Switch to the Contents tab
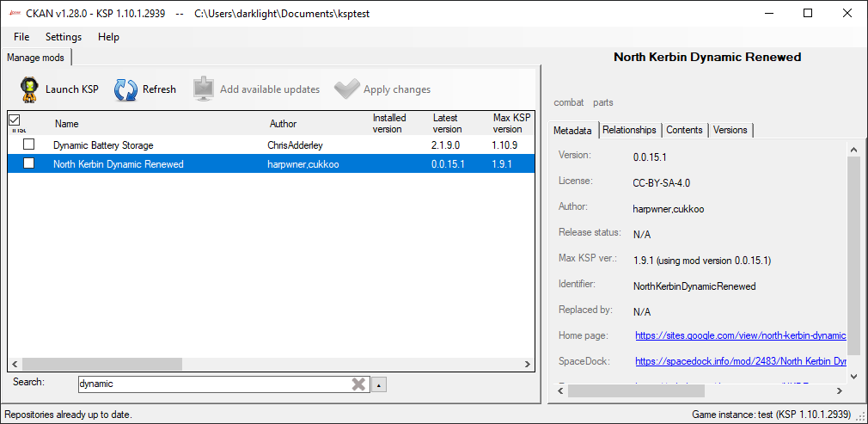This screenshot has width=868, height=424. (684, 130)
